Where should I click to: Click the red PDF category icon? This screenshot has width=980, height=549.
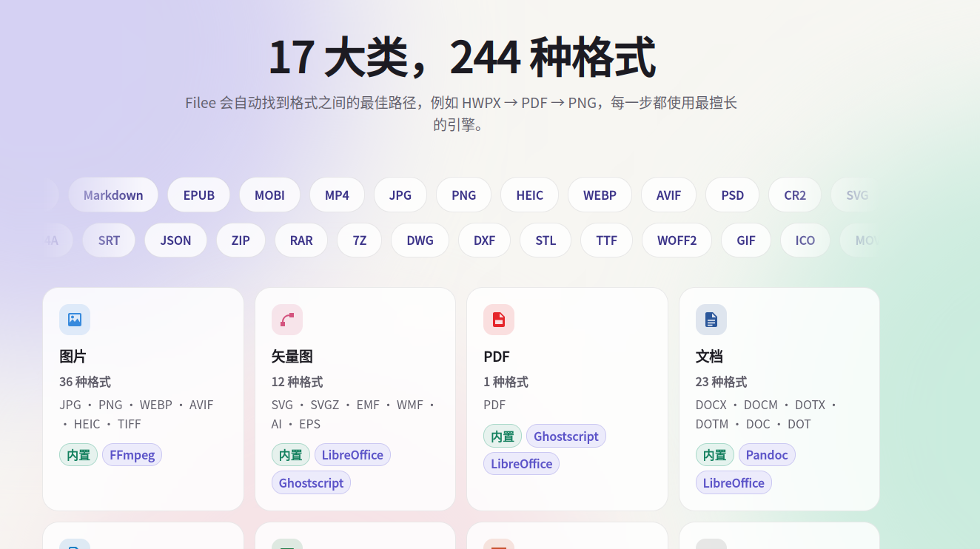[499, 320]
